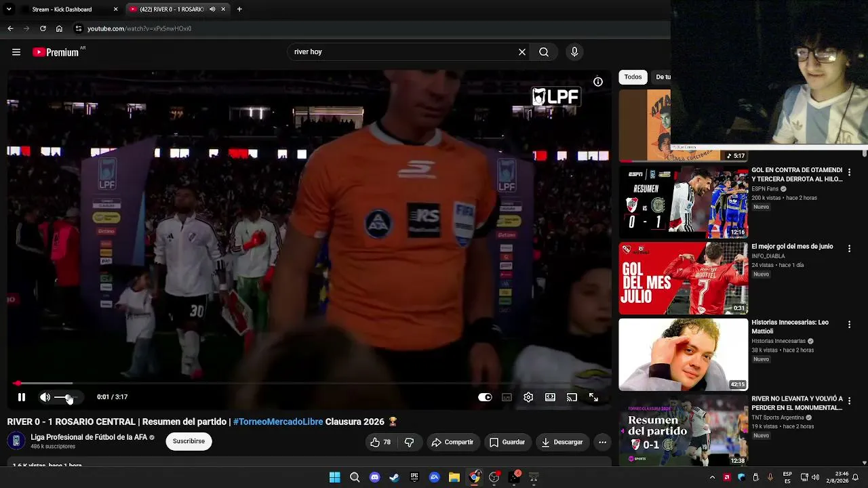Open the video info card icon
The image size is (868, 488).
click(598, 82)
